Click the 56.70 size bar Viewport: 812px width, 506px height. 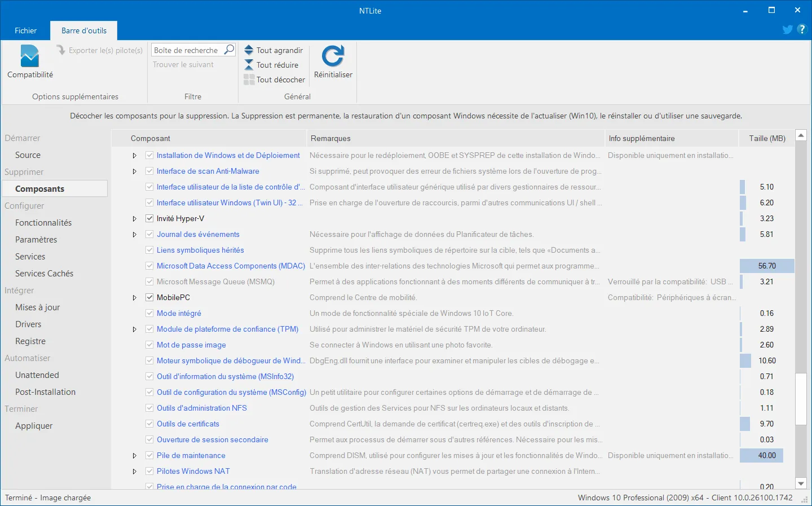point(767,266)
